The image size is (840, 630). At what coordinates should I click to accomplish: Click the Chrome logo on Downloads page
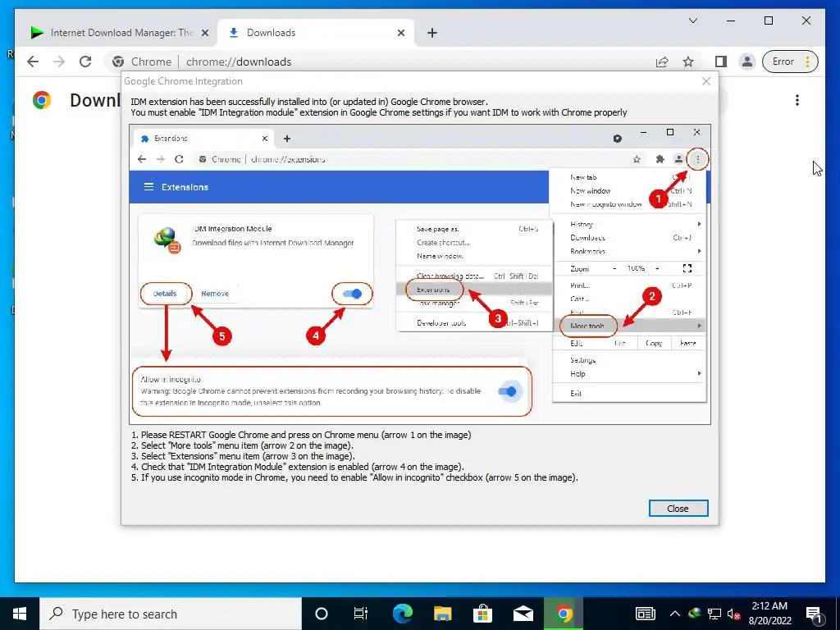tap(42, 100)
